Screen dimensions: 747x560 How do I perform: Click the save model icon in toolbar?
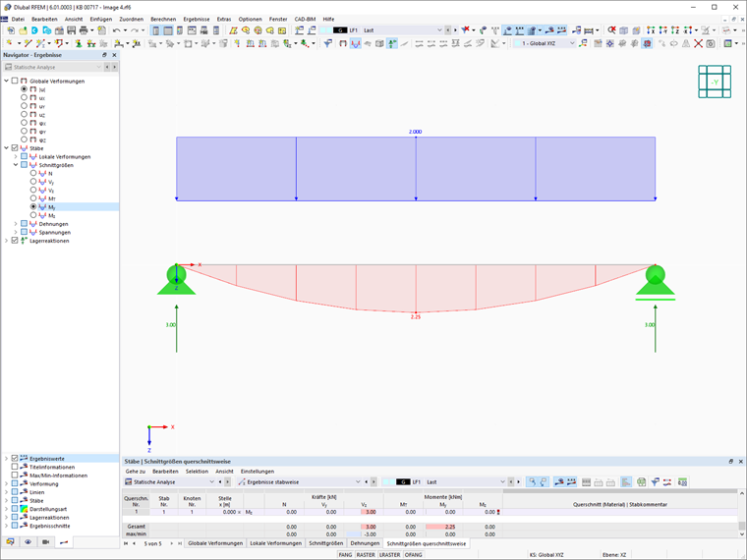72,30
